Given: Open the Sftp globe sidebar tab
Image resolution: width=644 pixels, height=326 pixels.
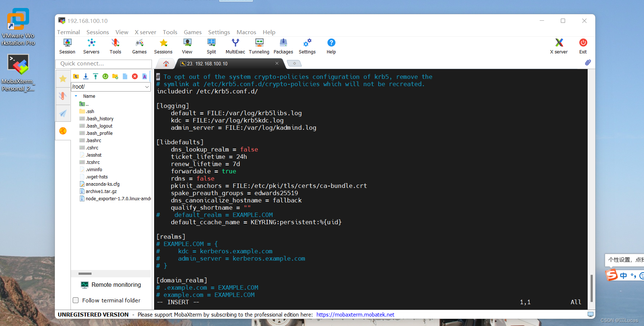Looking at the screenshot, I should pyautogui.click(x=63, y=131).
